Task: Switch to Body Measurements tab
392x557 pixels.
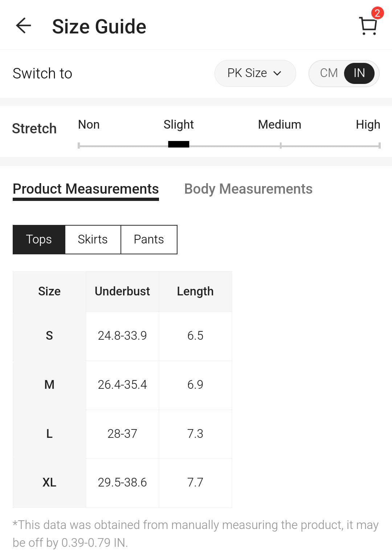Action: 248,189
